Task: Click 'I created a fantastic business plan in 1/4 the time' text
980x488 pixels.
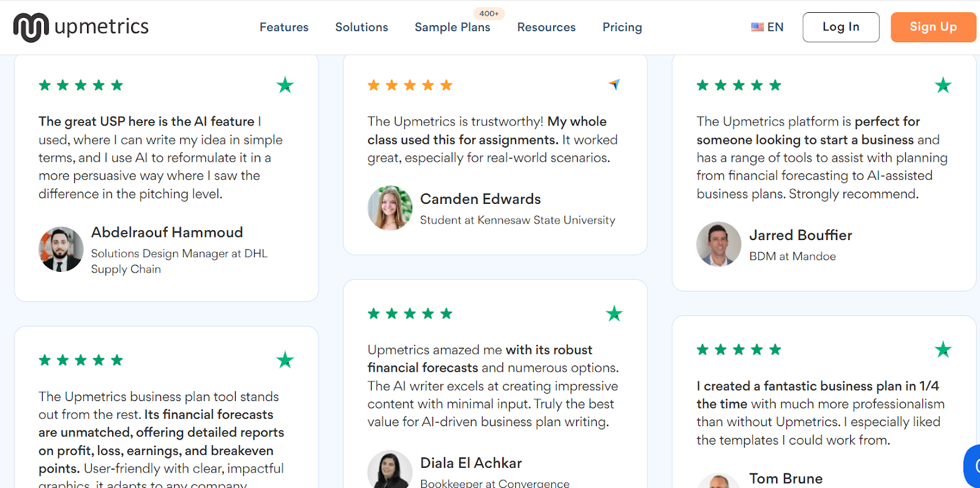Action: point(818,395)
